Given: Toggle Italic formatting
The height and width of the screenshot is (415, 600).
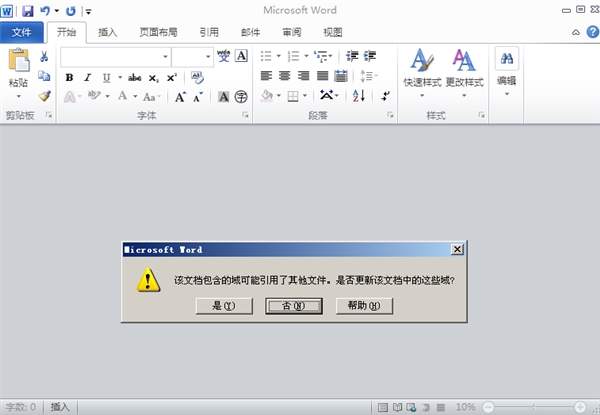Looking at the screenshot, I should (88, 78).
